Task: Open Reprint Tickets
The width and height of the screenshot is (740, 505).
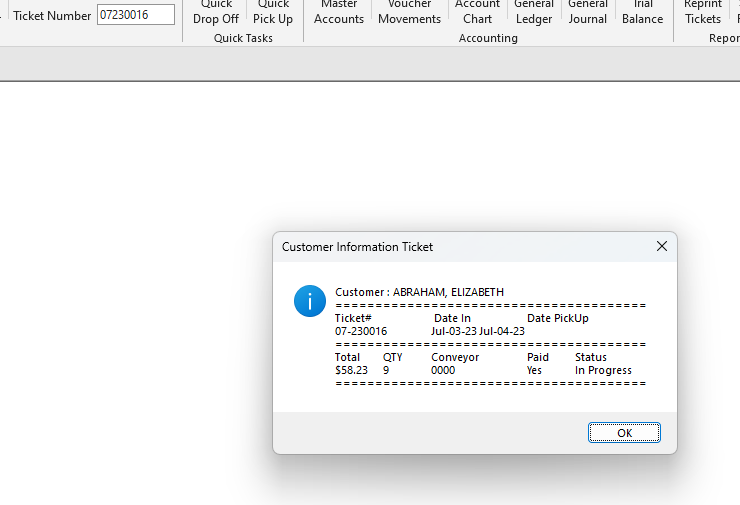Action: pos(703,12)
